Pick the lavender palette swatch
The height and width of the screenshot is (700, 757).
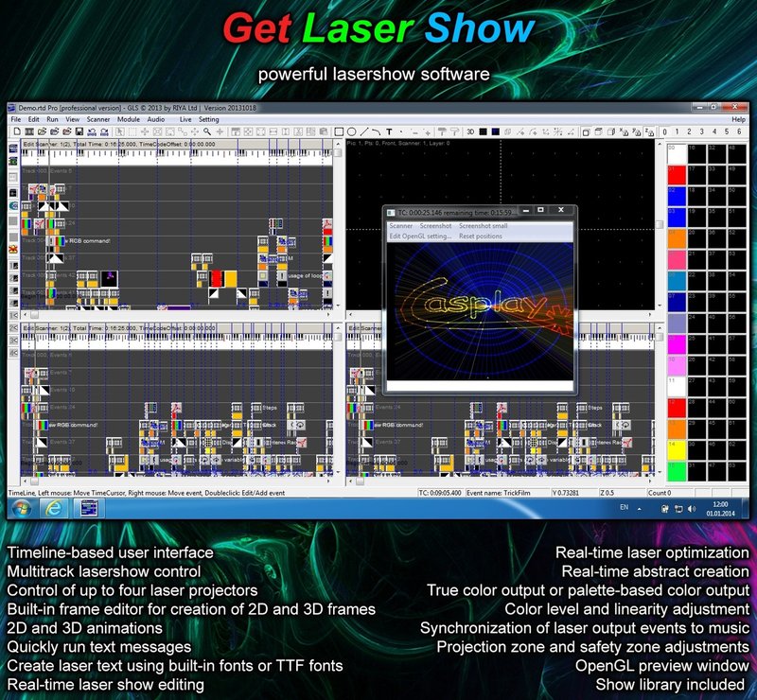point(677,323)
